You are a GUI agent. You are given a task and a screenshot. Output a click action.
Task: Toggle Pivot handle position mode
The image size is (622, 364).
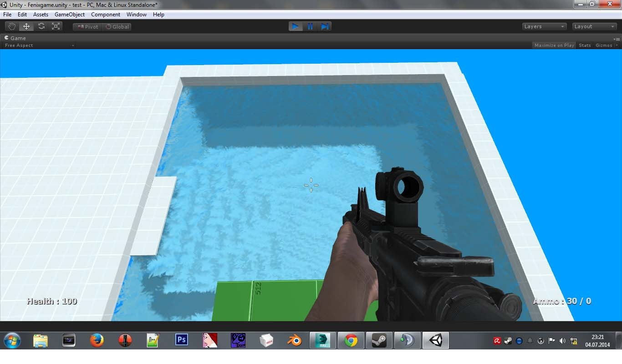click(x=87, y=26)
